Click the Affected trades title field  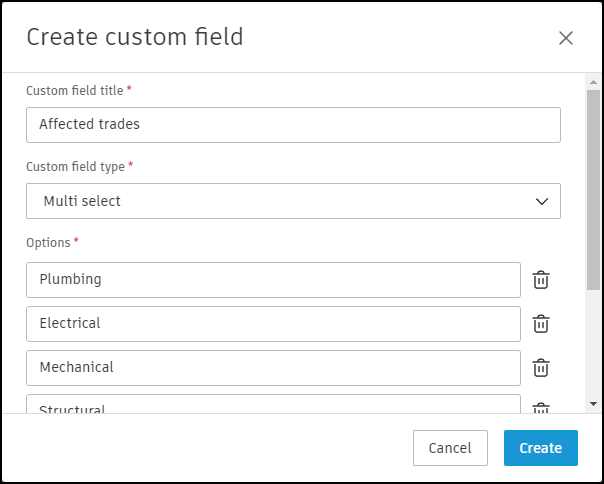point(293,125)
